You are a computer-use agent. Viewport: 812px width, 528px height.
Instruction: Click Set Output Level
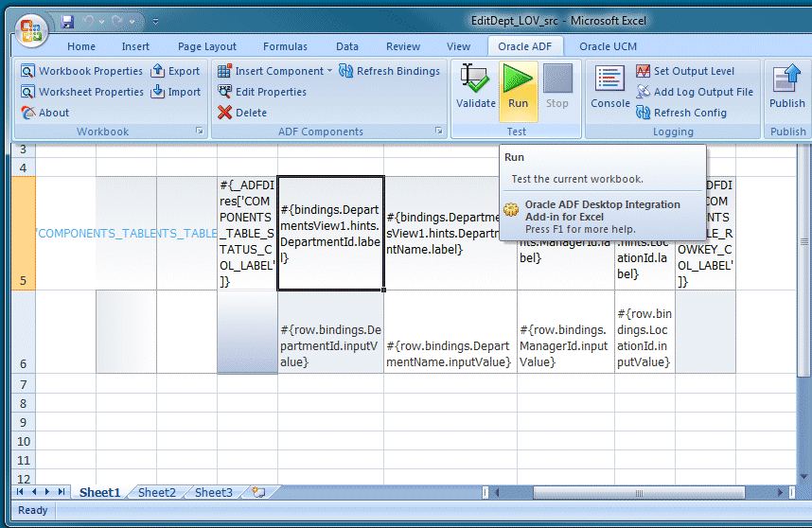(684, 71)
